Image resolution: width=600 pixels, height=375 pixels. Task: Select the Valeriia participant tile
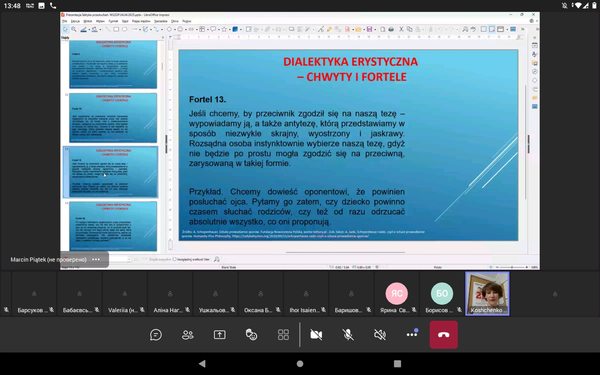(x=125, y=293)
